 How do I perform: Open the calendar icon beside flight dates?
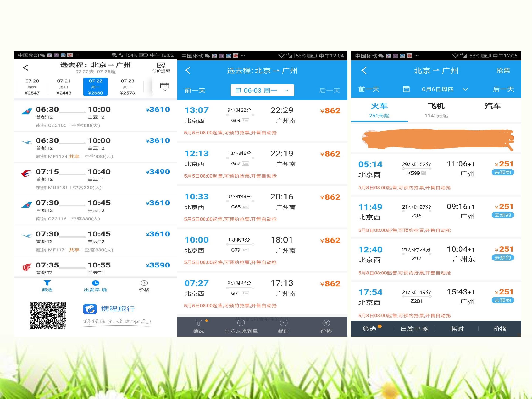coord(165,85)
